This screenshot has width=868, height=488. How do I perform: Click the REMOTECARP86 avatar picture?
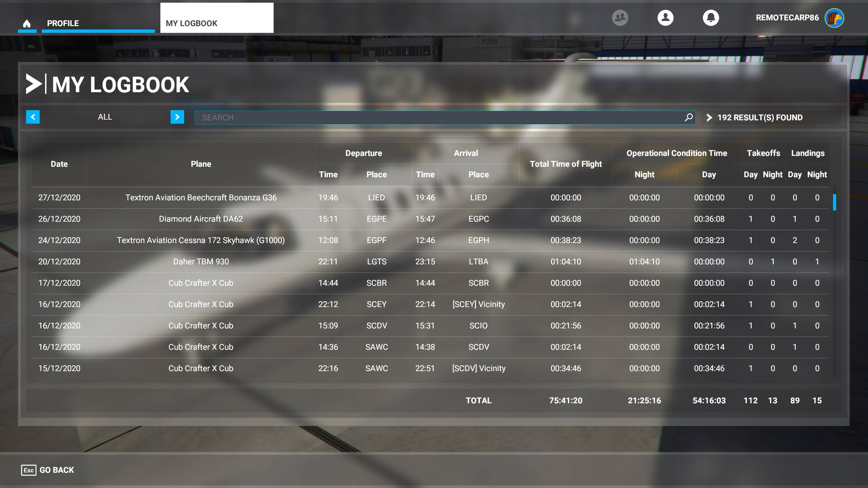tap(834, 18)
